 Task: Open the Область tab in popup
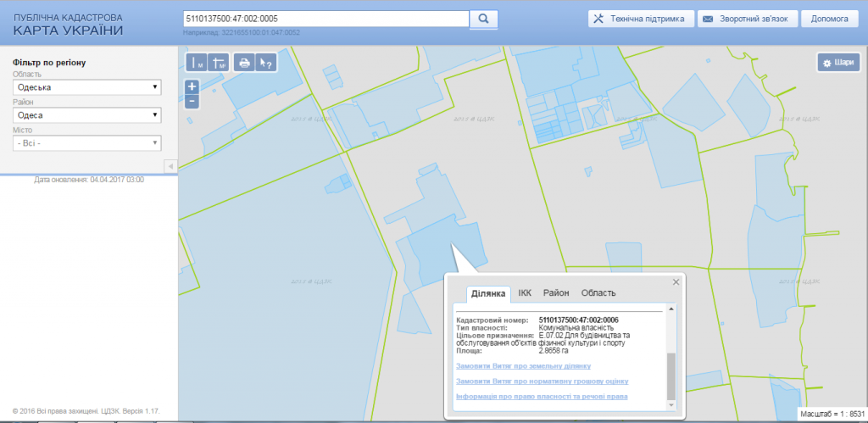click(x=598, y=293)
